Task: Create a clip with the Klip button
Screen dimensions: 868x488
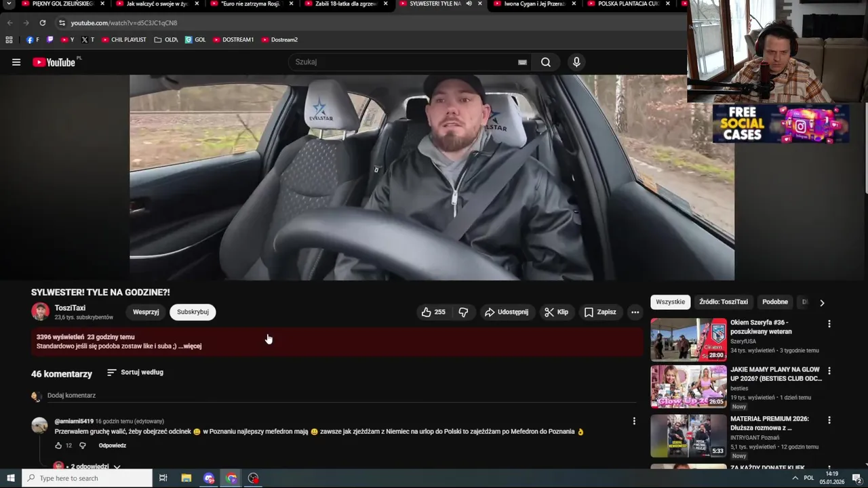Action: (556, 312)
